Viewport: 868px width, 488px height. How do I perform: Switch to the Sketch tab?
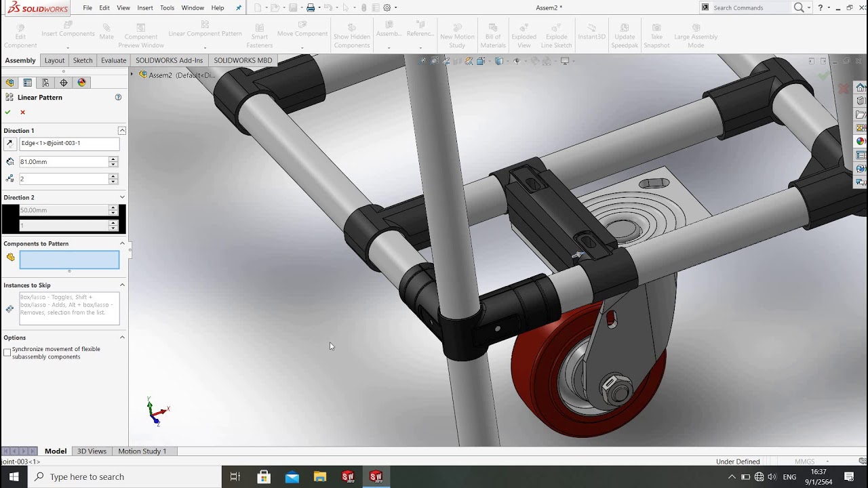click(83, 60)
